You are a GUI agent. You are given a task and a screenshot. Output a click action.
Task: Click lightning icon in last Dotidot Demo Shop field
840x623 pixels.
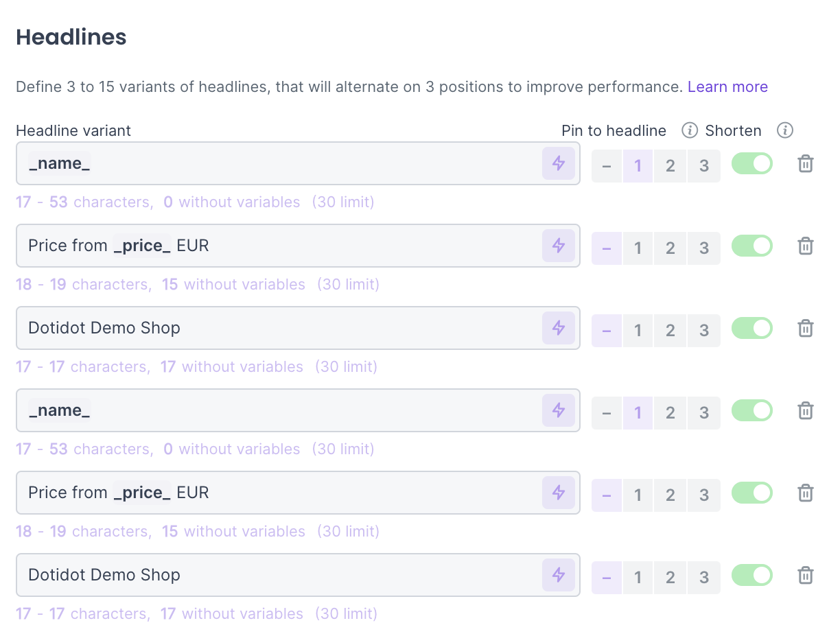click(559, 575)
